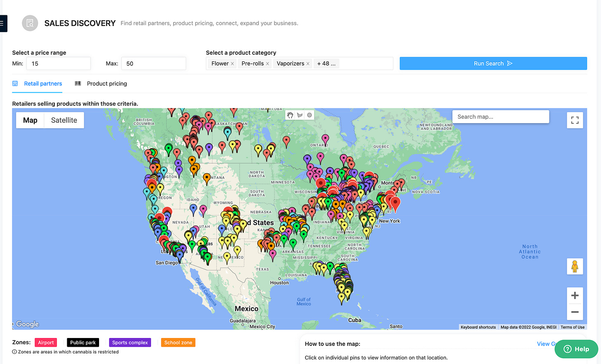Click the Sales Discovery document search icon
Image resolution: width=601 pixels, height=364 pixels.
(x=30, y=23)
